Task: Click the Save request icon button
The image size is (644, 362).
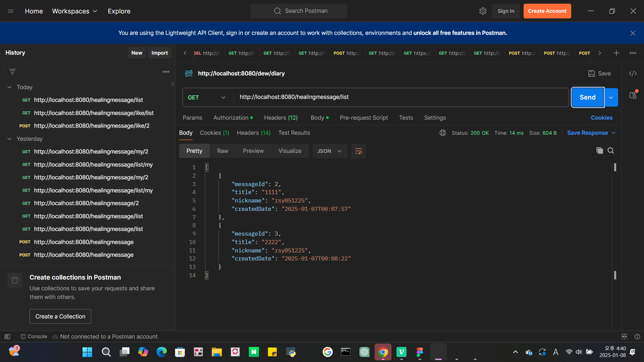Action: (599, 73)
